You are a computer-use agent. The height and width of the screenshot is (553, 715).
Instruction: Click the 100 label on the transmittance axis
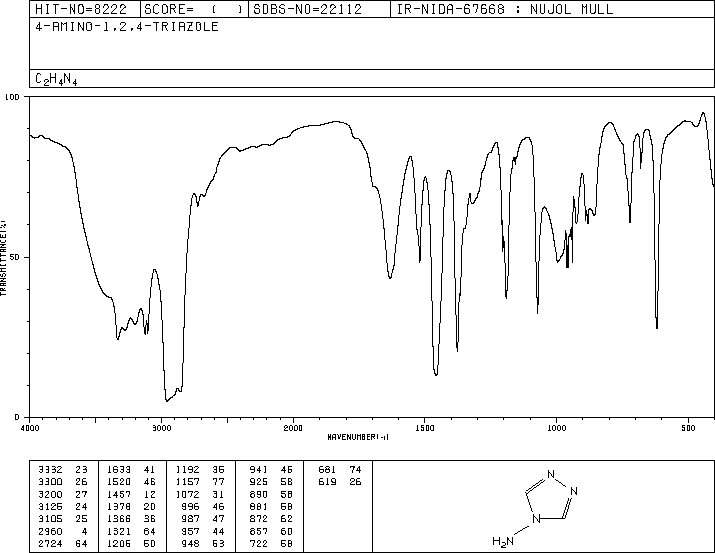[x=13, y=97]
